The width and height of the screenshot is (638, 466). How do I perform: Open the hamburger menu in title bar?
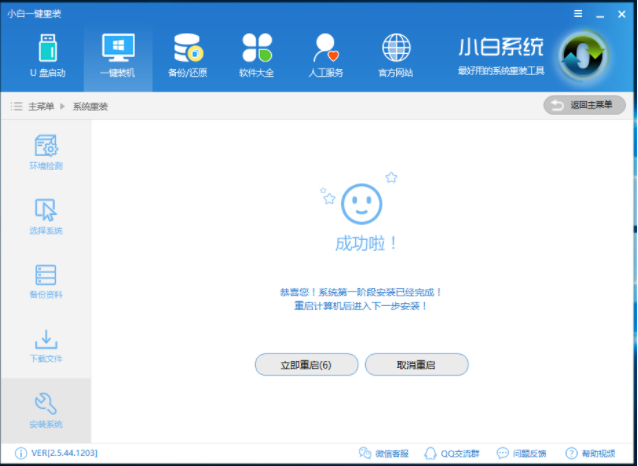click(578, 14)
